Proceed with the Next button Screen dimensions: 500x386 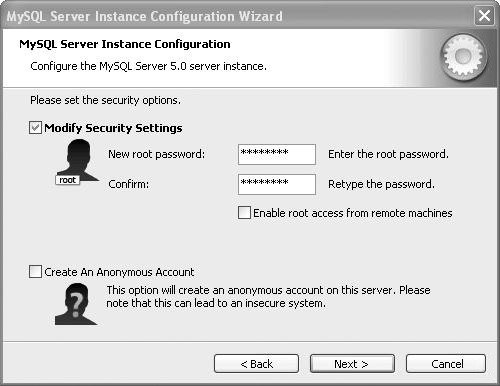[x=352, y=364]
